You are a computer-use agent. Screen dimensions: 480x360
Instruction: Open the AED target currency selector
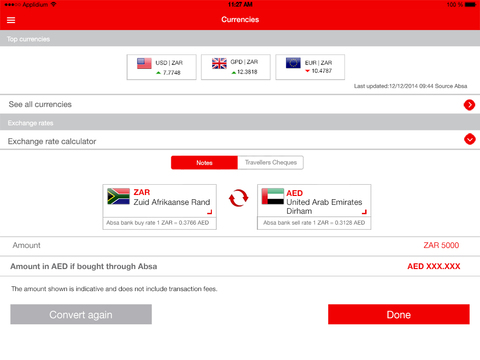314,201
